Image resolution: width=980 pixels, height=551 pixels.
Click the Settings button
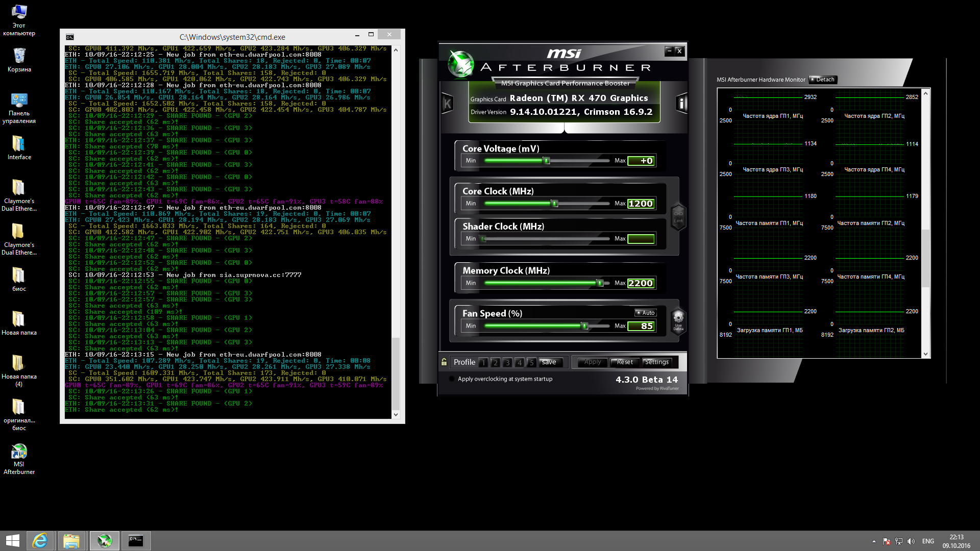pyautogui.click(x=656, y=362)
